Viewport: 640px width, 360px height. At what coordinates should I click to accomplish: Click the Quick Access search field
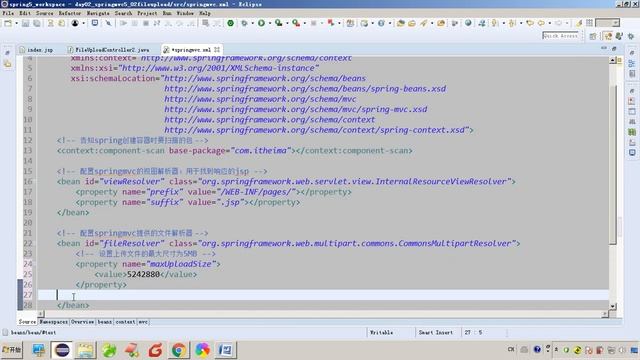point(560,36)
